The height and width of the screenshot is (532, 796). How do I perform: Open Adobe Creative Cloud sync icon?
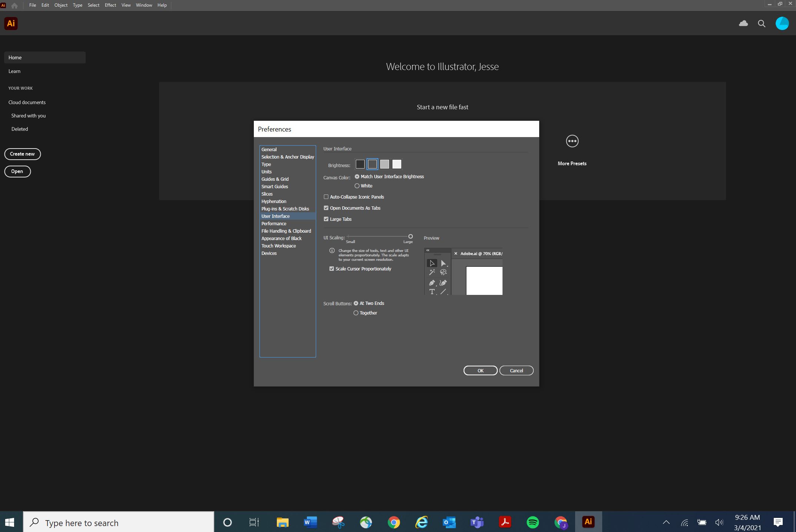pos(743,23)
